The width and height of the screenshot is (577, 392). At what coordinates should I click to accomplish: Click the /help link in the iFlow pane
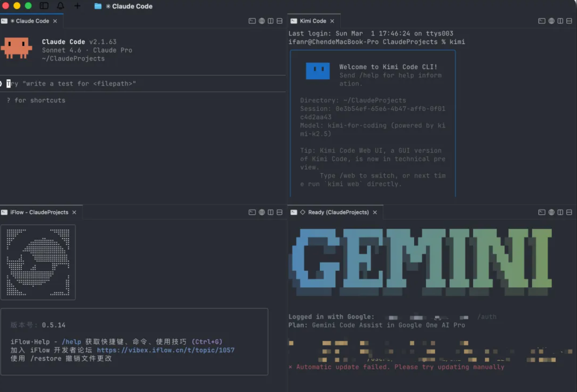[72, 341]
